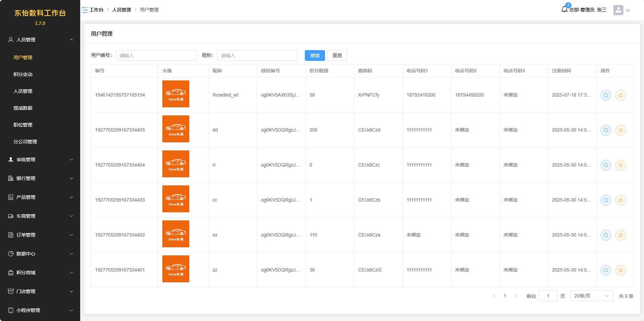Screen dimensions: 644x321
Task: Click the star icon for user dd
Action: (620, 130)
